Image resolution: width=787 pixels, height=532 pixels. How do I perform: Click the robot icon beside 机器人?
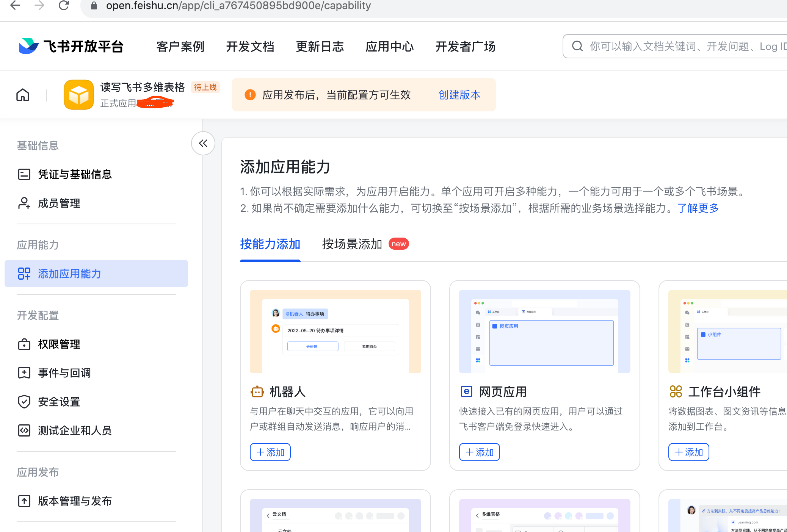pyautogui.click(x=257, y=392)
